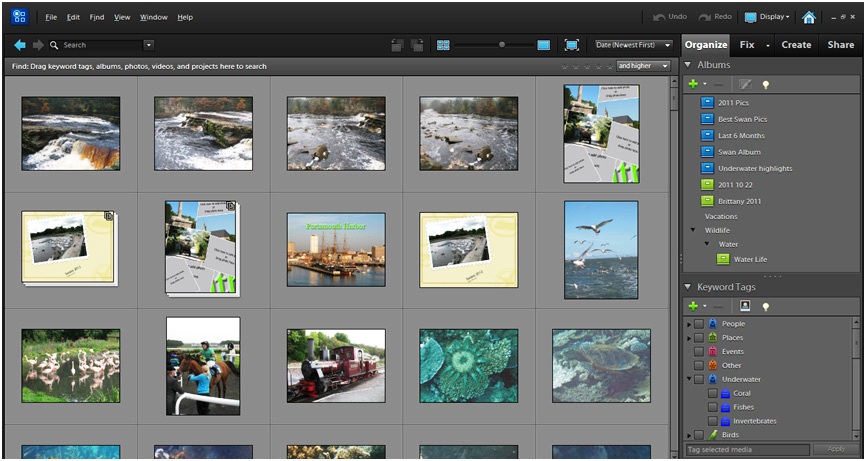Open the Swan Album

(739, 152)
